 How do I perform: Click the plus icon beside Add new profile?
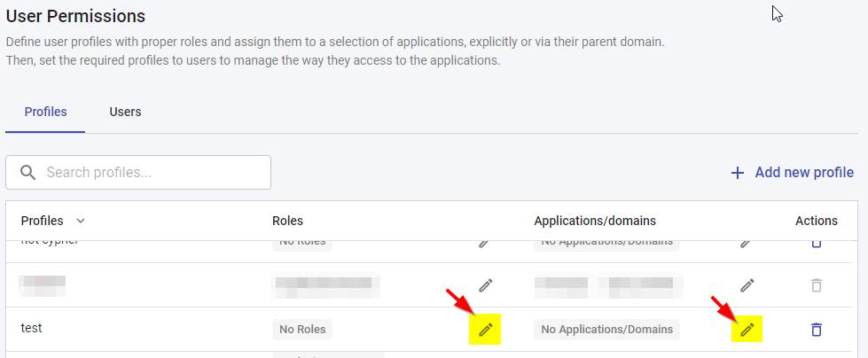click(x=737, y=173)
